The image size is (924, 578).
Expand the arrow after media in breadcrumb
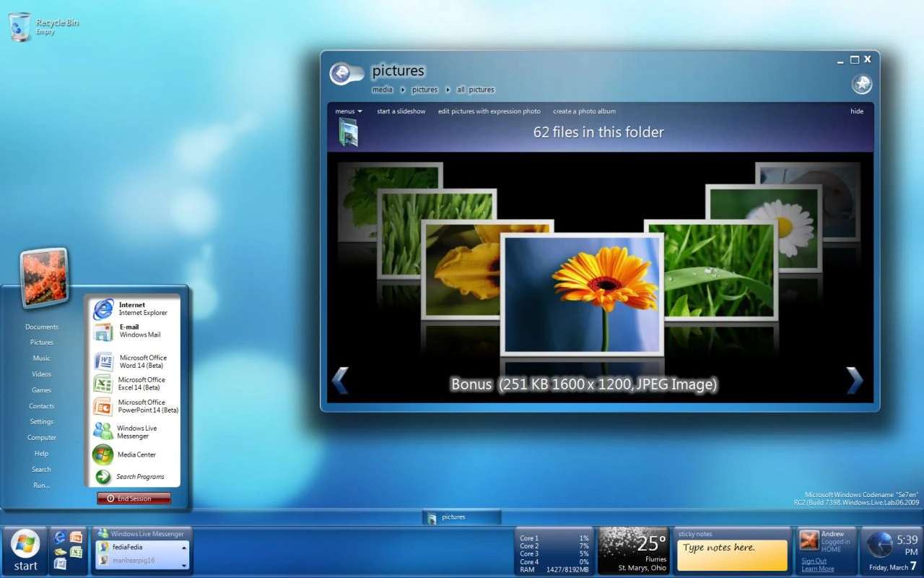pos(403,90)
